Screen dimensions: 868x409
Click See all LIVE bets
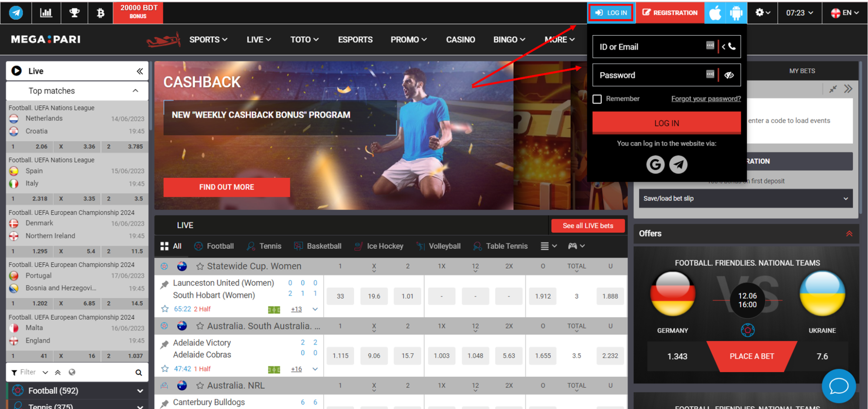[x=588, y=226]
